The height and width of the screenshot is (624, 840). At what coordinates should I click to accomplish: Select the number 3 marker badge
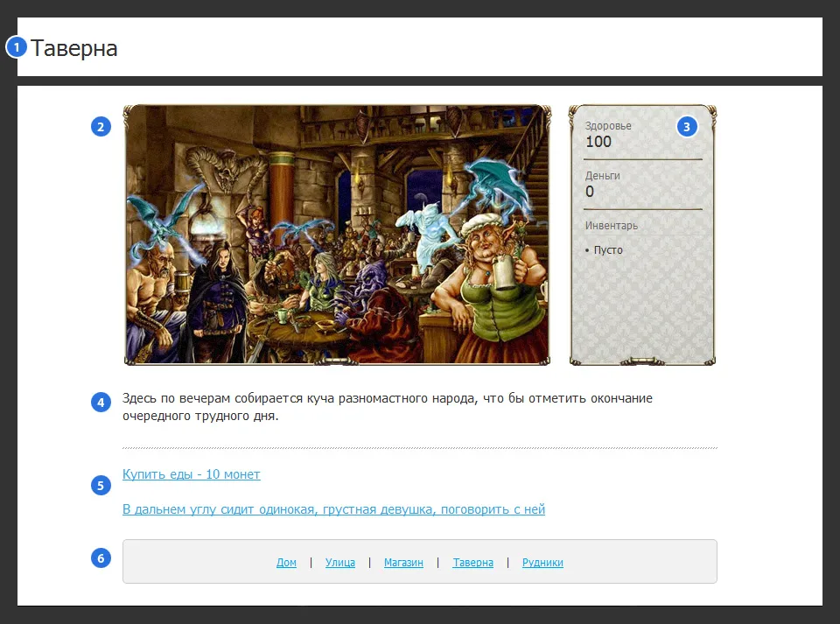click(x=686, y=127)
